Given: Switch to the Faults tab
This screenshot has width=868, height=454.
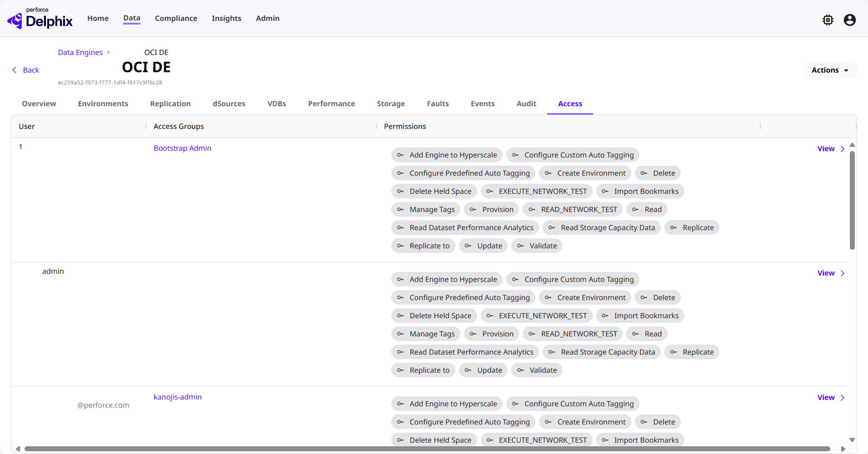Looking at the screenshot, I should pos(438,104).
